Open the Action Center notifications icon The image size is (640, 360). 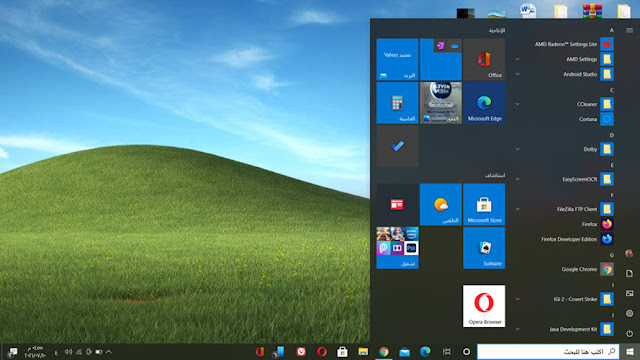point(13,351)
